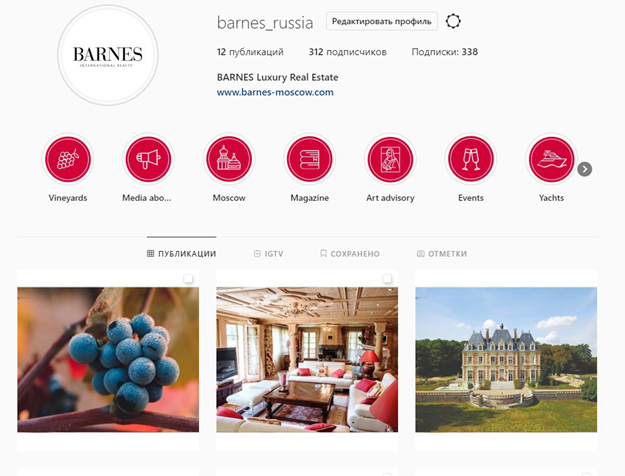
Task: Open the Vineyards story highlight
Action: click(x=68, y=159)
